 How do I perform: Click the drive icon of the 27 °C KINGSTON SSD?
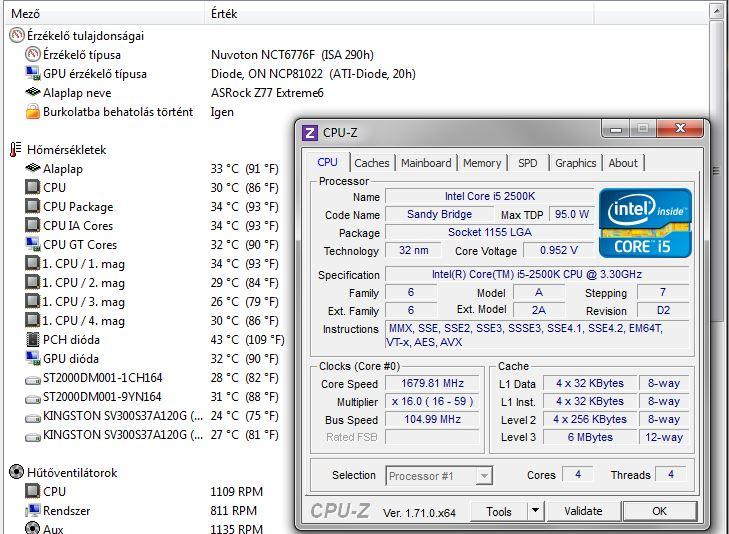33,437
